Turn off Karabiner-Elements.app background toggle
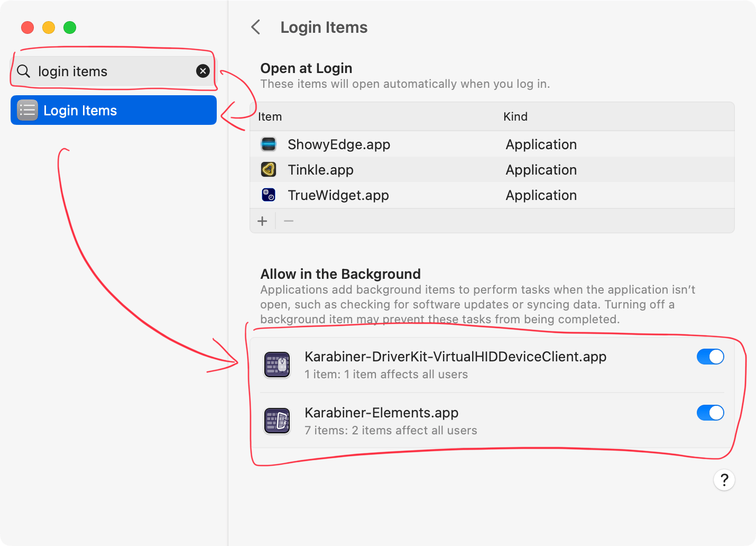 click(711, 413)
